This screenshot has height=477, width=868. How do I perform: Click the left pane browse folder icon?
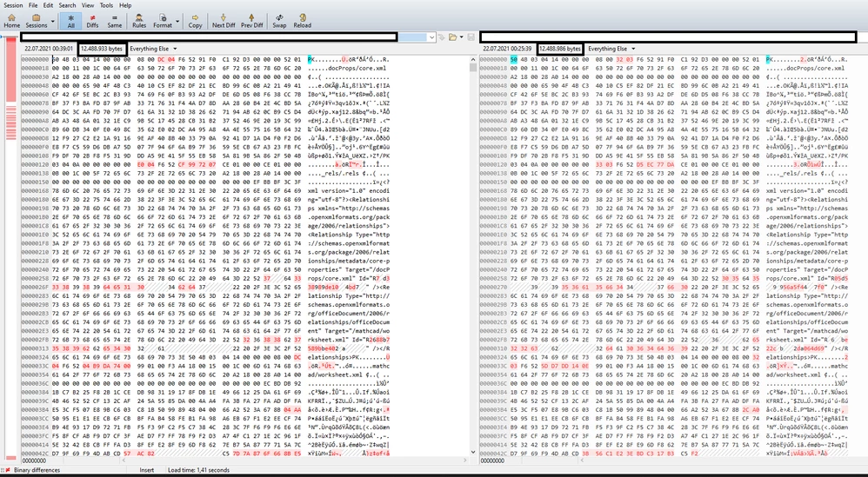pyautogui.click(x=452, y=37)
